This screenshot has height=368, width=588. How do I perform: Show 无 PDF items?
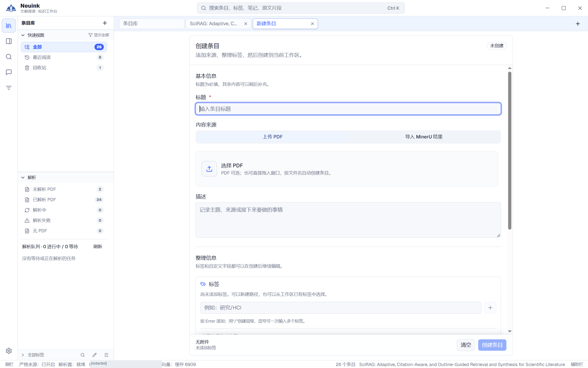(64, 231)
